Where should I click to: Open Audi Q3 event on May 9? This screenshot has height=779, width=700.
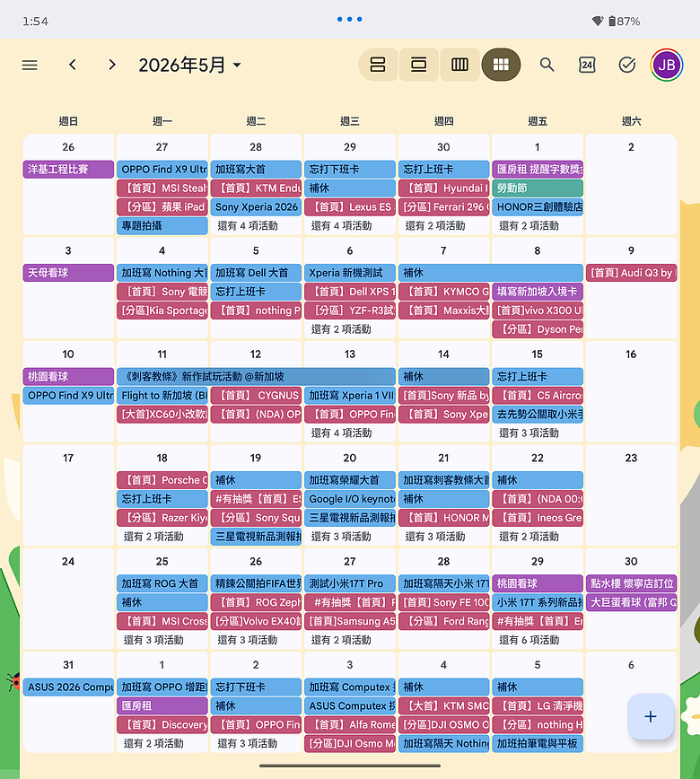click(x=632, y=273)
